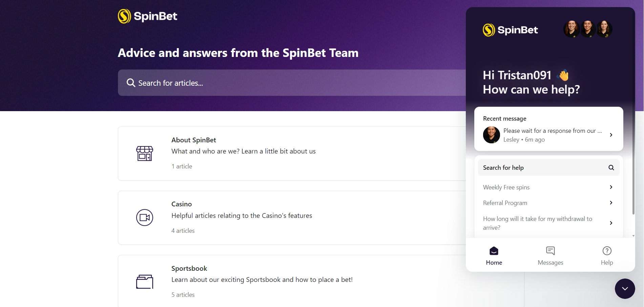Open recent message using its chevron arrow

[x=611, y=135]
